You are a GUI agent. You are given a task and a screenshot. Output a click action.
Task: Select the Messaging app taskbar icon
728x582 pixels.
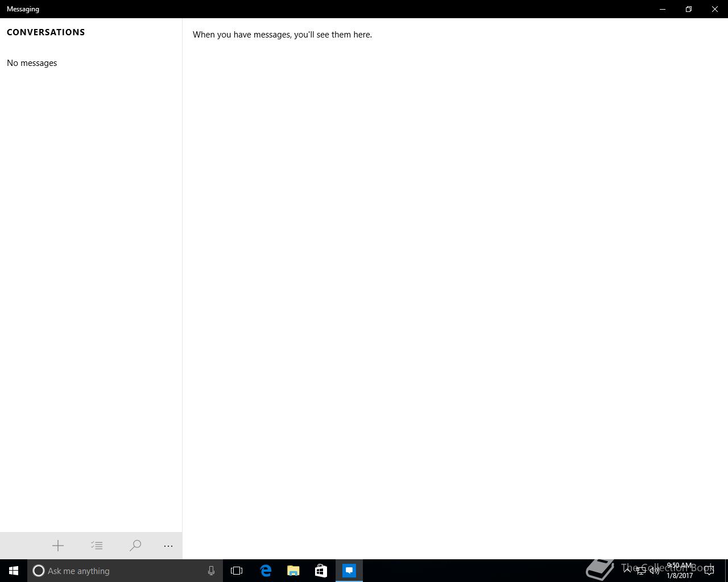pyautogui.click(x=349, y=571)
